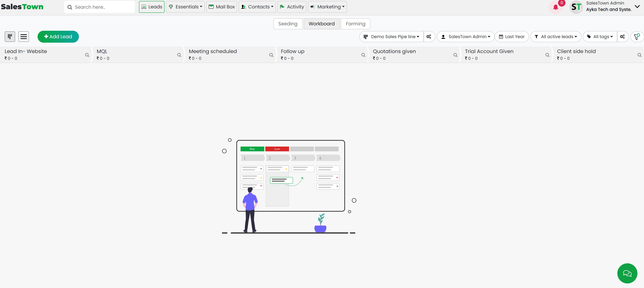Expand the user account chevron
This screenshot has width=644, height=288.
coord(637,7)
